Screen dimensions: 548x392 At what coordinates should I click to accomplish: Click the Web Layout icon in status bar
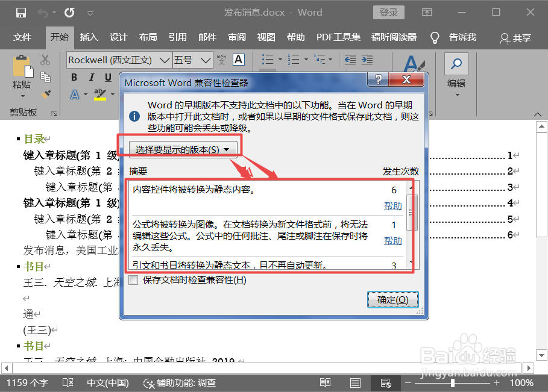click(x=385, y=382)
